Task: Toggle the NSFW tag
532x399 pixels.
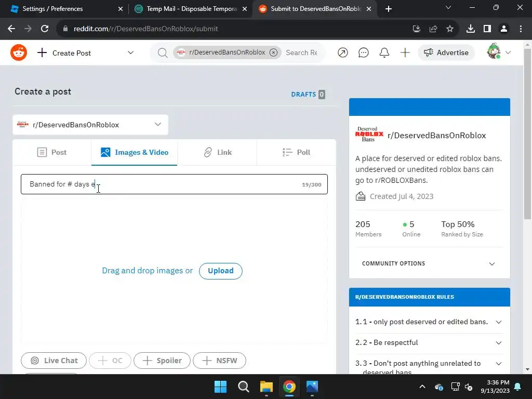Action: tap(220, 361)
